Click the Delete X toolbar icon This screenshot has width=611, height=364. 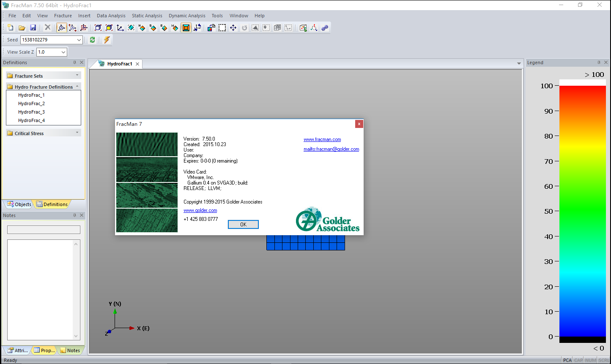[47, 27]
